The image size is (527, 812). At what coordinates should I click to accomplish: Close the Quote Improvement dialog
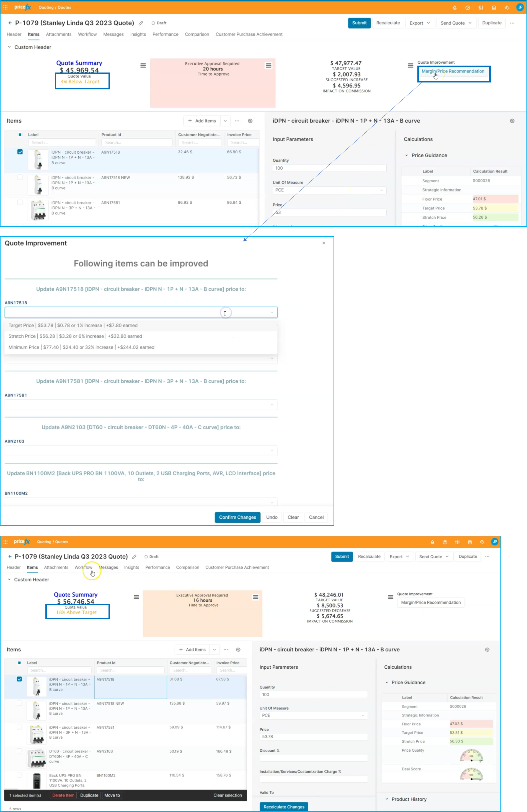pyautogui.click(x=324, y=243)
